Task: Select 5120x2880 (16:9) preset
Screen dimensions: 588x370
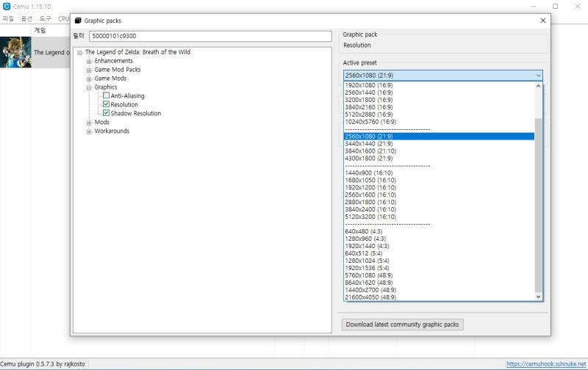Action: pos(439,115)
